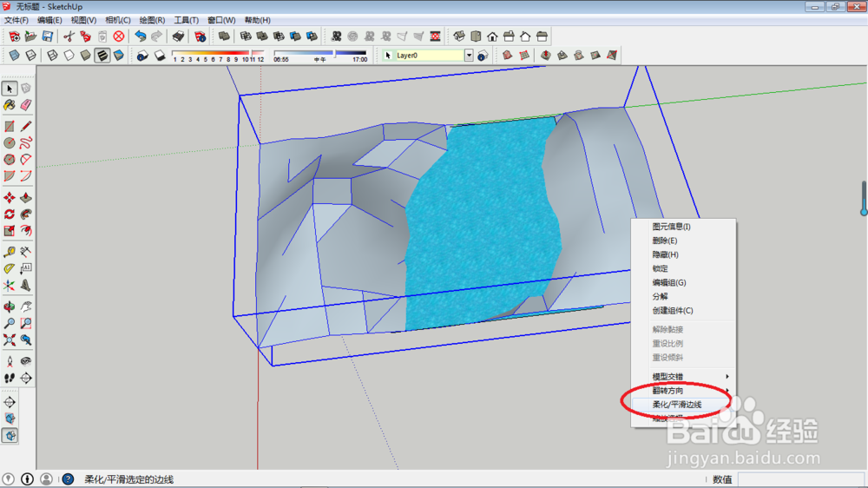
Task: Enable Shaded face style
Action: (x=85, y=55)
